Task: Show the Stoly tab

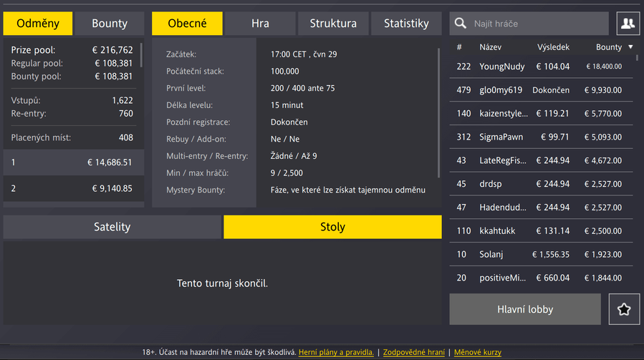Action: click(x=332, y=227)
